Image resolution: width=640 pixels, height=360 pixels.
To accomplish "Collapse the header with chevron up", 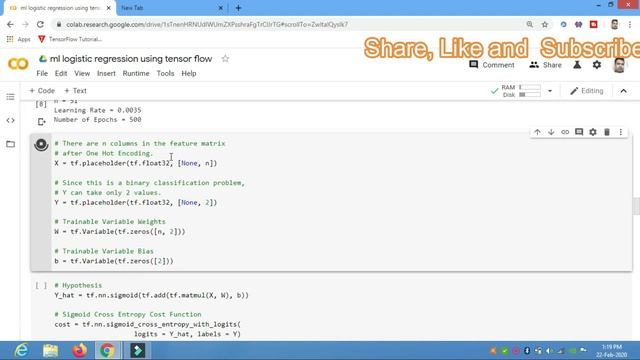I will [623, 91].
